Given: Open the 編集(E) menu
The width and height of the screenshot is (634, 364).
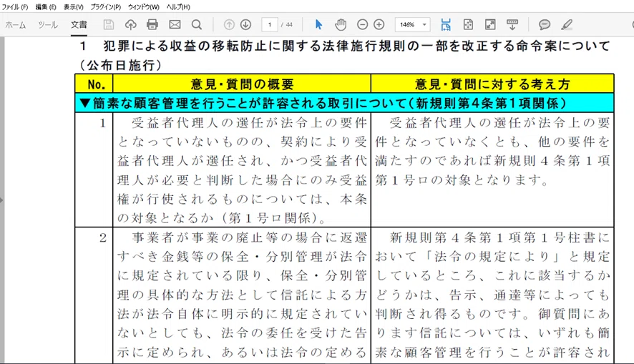Looking at the screenshot, I should (x=46, y=7).
